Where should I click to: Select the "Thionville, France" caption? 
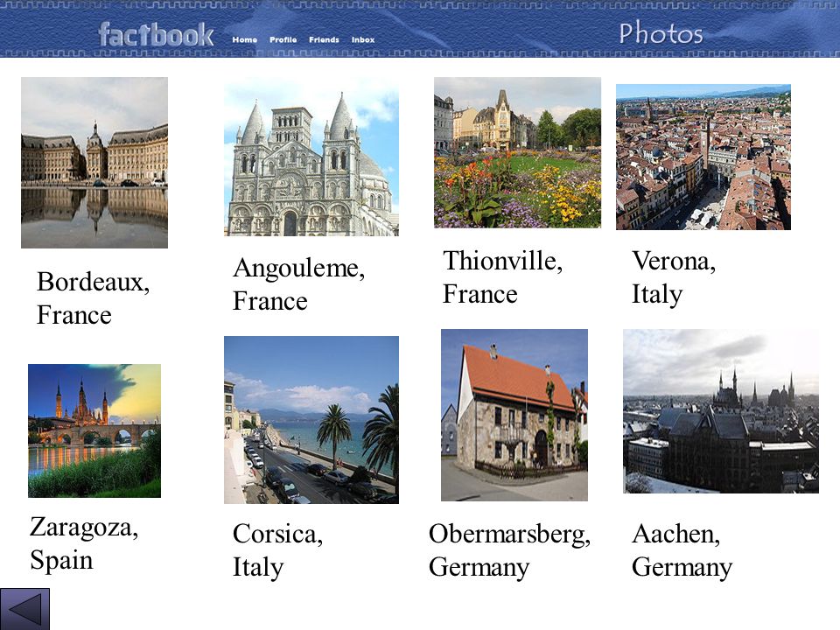[502, 277]
